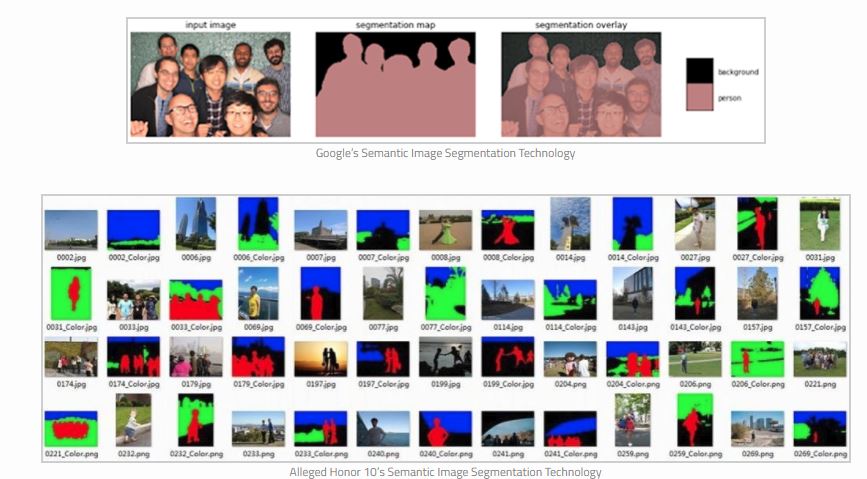This screenshot has width=867, height=479.
Task: Select the 0077.jpg file name
Action: (383, 327)
